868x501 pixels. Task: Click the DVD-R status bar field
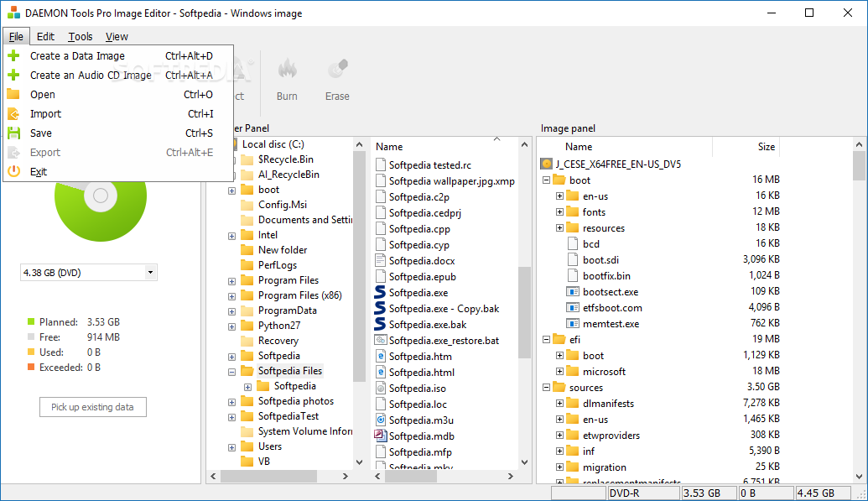[x=642, y=493]
